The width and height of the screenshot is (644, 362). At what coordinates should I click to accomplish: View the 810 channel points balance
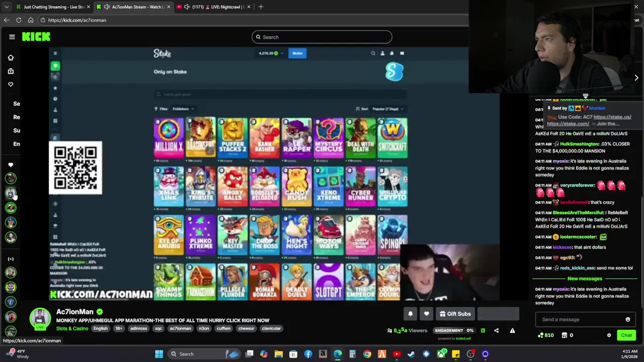(546, 335)
